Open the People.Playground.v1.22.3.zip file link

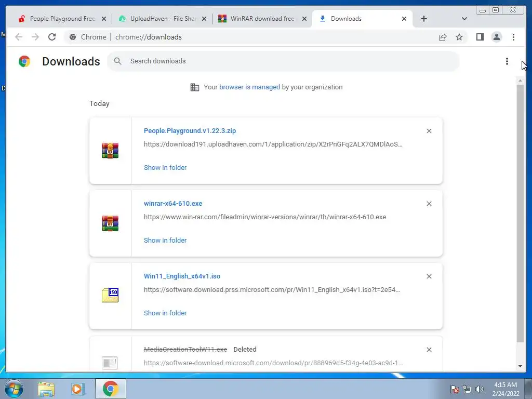[x=190, y=130]
